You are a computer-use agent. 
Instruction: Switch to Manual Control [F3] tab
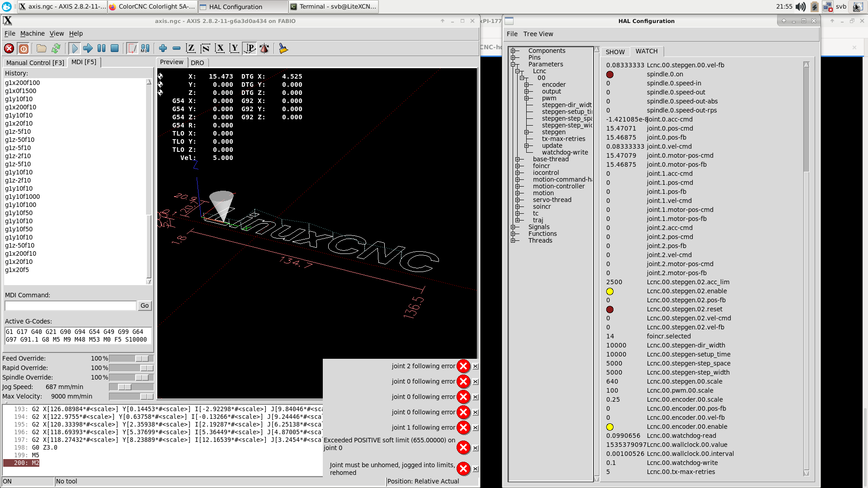35,63
